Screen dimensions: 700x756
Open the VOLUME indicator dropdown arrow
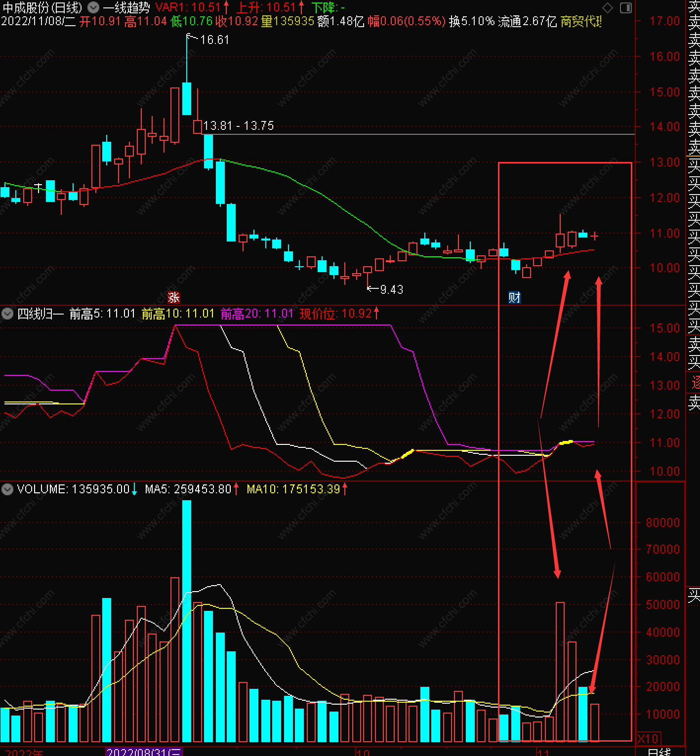click(7, 489)
